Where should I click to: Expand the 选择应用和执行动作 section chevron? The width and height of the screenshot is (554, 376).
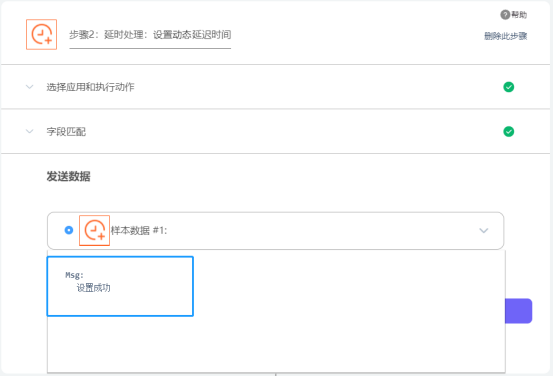coord(30,87)
